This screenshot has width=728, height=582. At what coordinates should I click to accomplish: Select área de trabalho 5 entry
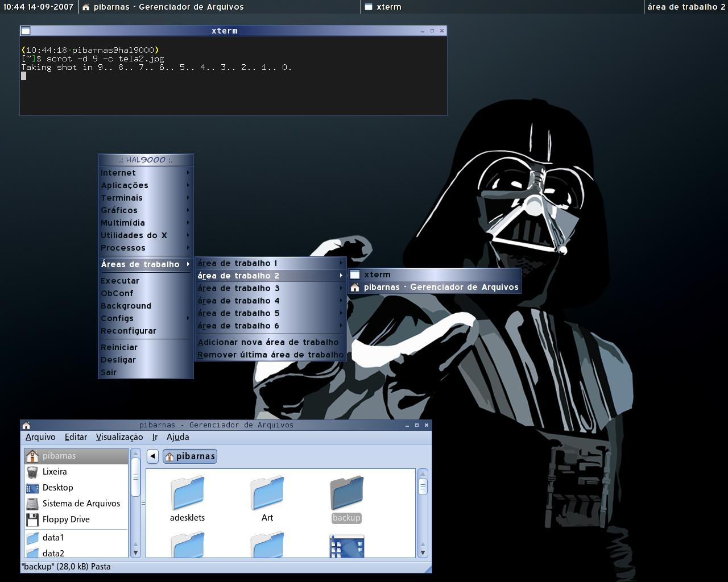(271, 313)
